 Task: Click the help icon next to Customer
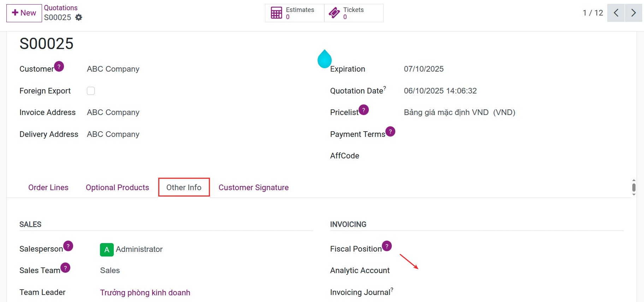click(59, 66)
